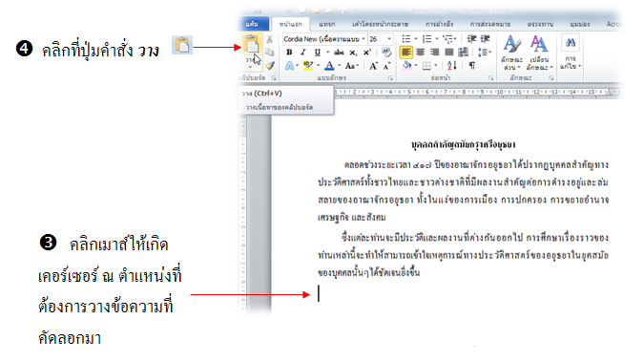Open the Quick Styles gallery button
The width and height of the screenshot is (644, 362).
click(511, 53)
